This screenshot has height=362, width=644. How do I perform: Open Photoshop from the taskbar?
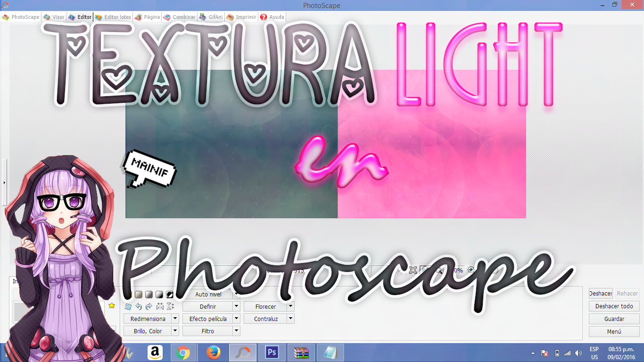[x=272, y=353]
